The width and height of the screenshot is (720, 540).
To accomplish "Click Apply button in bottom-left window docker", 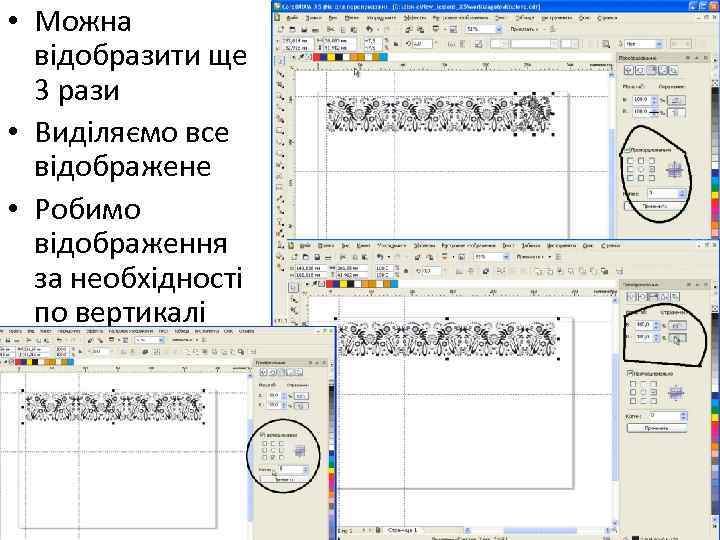I will 284,480.
